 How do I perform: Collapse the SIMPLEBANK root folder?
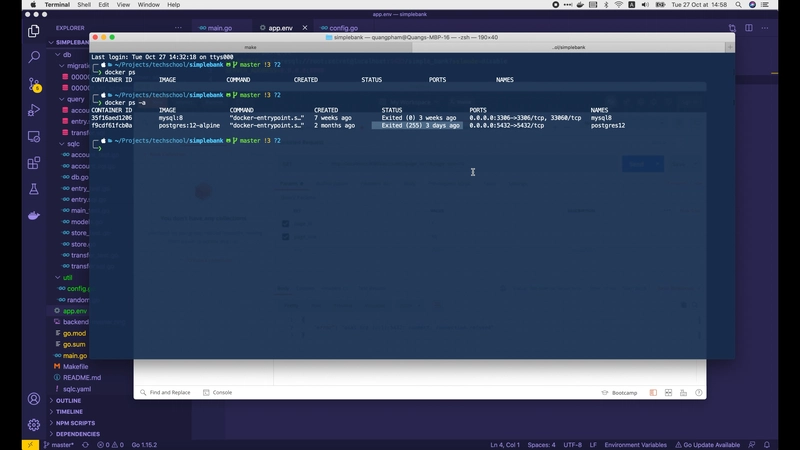pyautogui.click(x=70, y=42)
